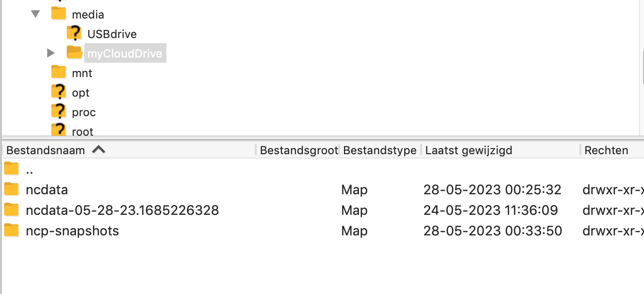Sort files by Bestandstype column
This screenshot has height=294, width=644.
tap(379, 150)
